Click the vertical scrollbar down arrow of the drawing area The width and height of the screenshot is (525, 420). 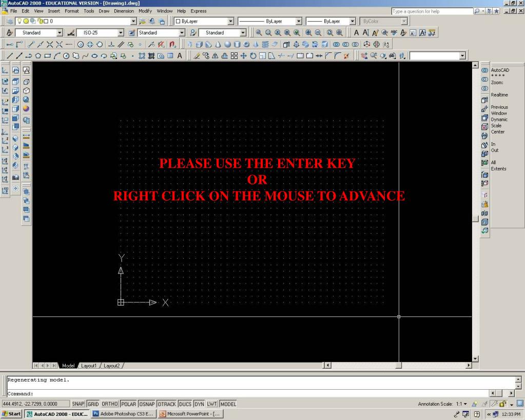tap(475, 359)
